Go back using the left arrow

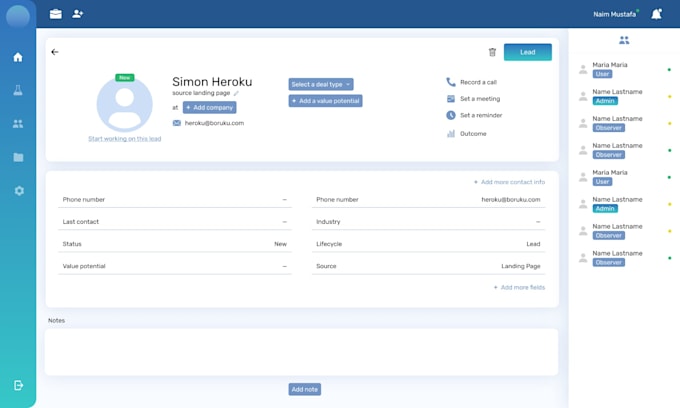tap(55, 52)
